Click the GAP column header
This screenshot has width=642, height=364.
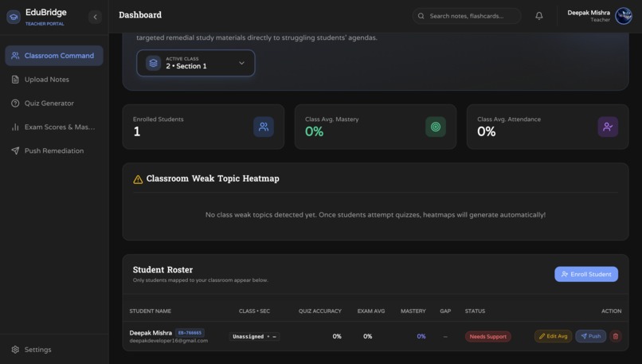point(445,311)
